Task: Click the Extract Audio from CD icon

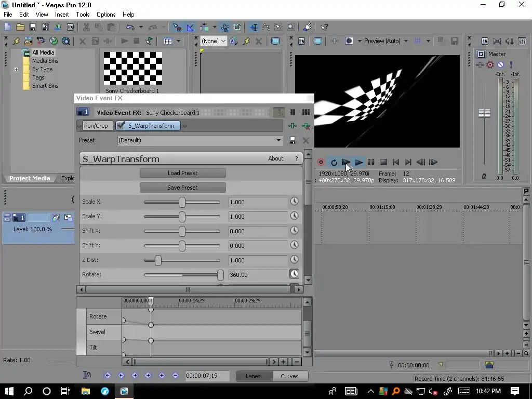Action: pos(54,41)
